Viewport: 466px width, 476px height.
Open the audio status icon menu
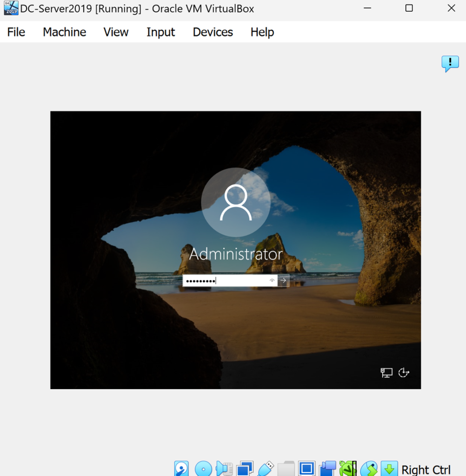(x=224, y=469)
